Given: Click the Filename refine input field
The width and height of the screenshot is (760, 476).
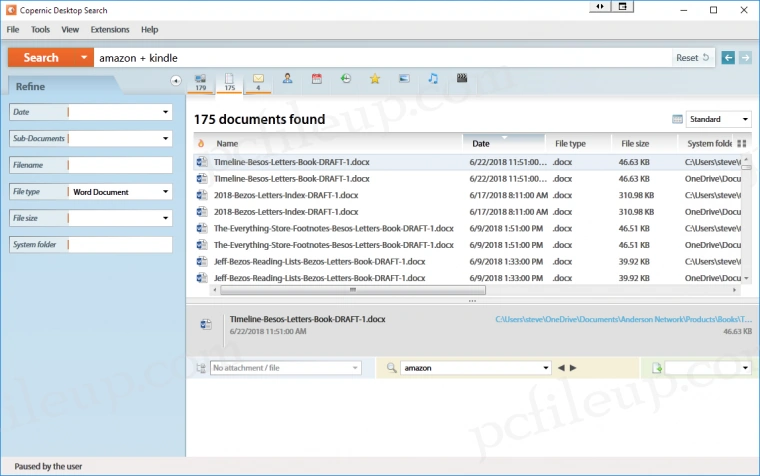Looking at the screenshot, I should click(120, 165).
